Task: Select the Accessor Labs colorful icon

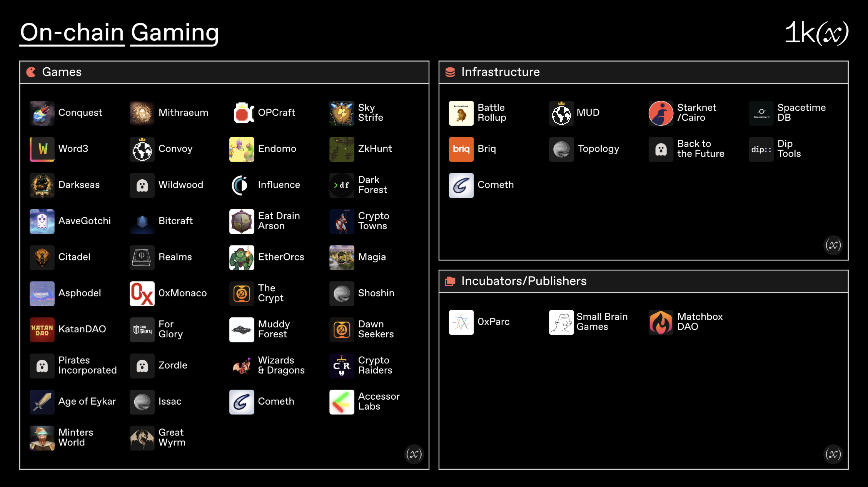Action: [342, 402]
